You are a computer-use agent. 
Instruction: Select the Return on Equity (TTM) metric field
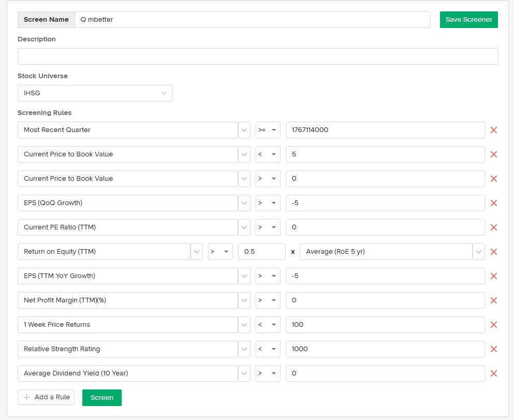tap(104, 252)
